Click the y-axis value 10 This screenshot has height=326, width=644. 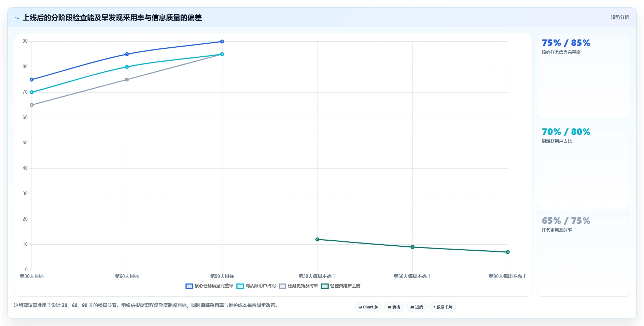click(25, 244)
